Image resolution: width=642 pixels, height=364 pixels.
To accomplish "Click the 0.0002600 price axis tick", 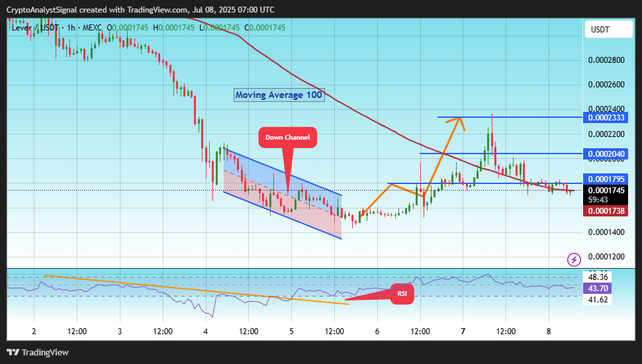I will [606, 85].
